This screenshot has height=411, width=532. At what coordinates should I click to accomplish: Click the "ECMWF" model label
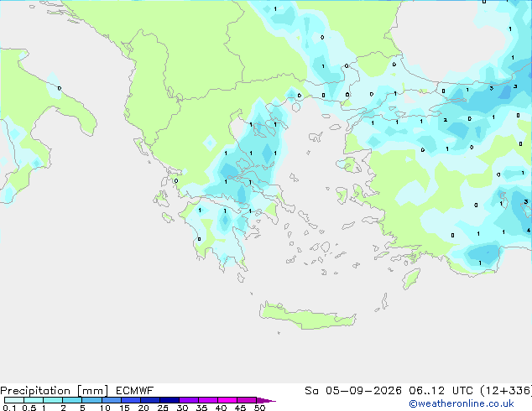(x=135, y=391)
